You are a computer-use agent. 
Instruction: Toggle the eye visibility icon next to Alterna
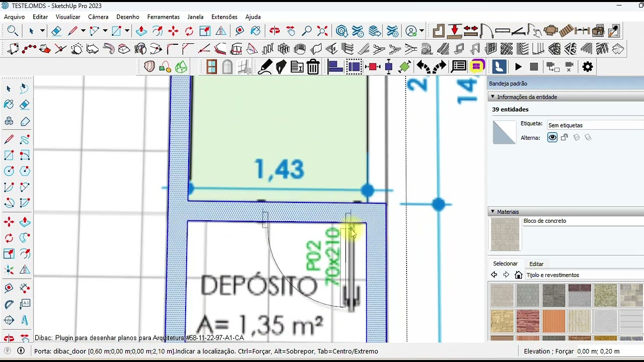click(552, 137)
